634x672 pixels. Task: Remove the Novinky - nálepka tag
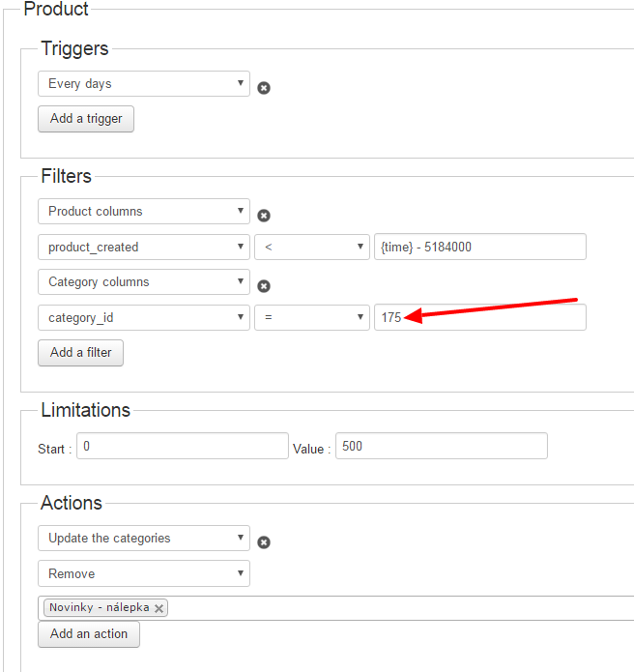159,608
